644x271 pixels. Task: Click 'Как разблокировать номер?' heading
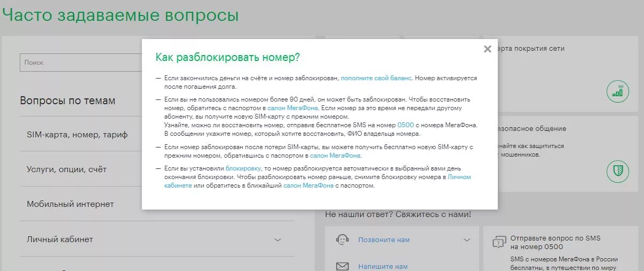point(227,57)
